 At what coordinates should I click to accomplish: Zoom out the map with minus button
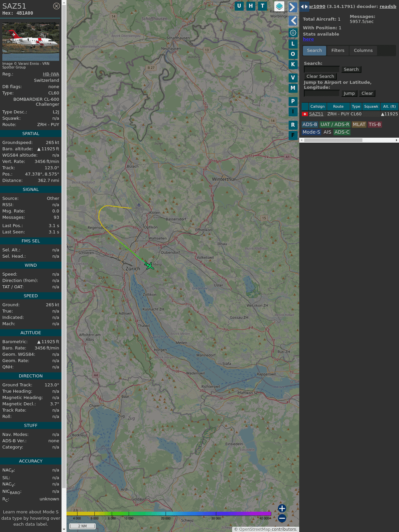(282, 518)
